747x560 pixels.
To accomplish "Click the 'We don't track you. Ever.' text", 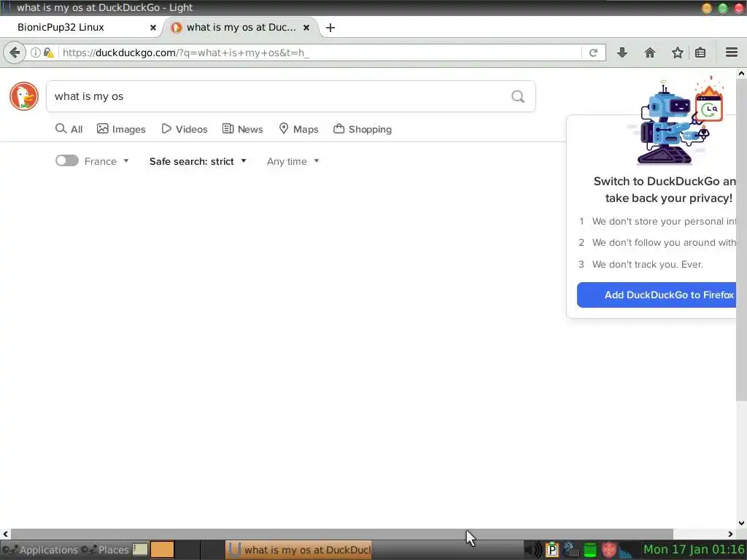I will pyautogui.click(x=648, y=264).
